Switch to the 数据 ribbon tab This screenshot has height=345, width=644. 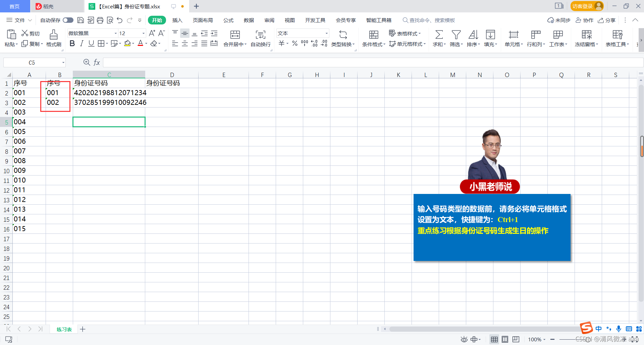click(x=249, y=20)
